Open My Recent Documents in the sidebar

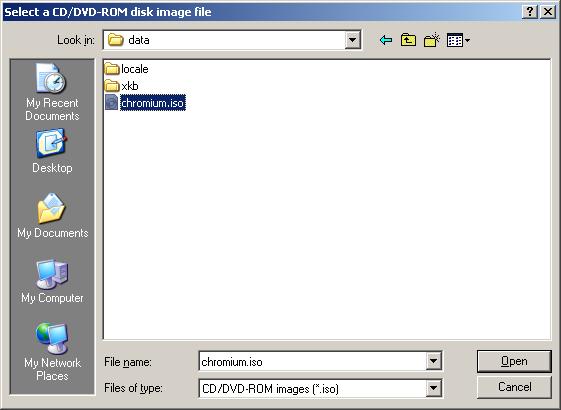[x=52, y=92]
